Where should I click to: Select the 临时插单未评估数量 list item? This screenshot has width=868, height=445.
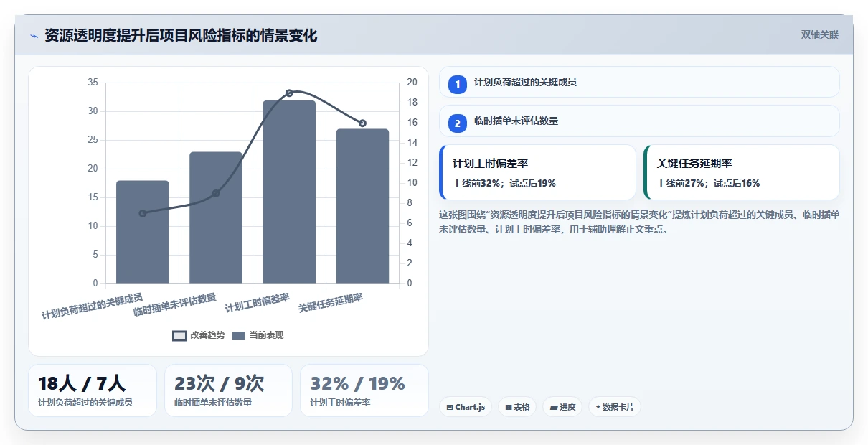pos(639,121)
